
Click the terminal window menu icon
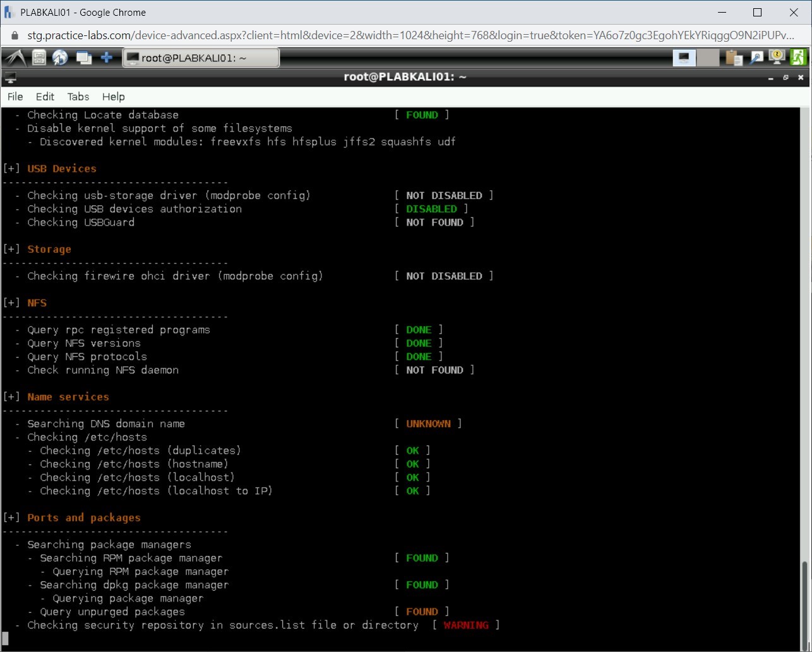click(x=10, y=78)
